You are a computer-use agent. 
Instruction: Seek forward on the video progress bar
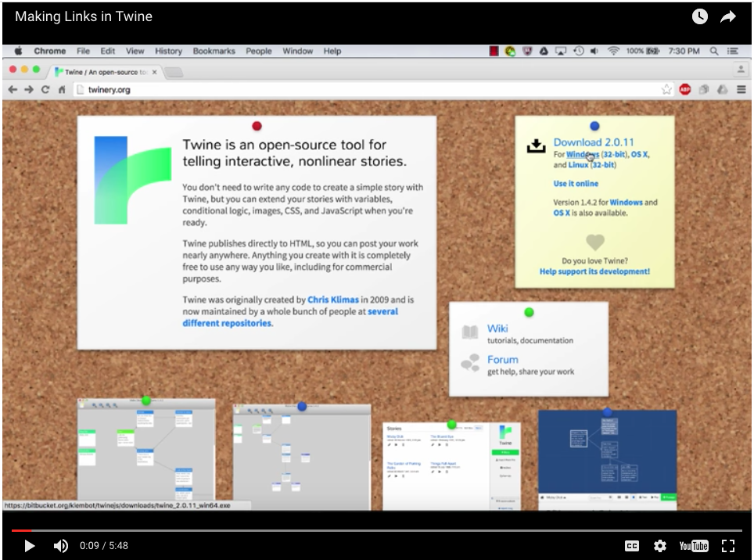coord(391,529)
